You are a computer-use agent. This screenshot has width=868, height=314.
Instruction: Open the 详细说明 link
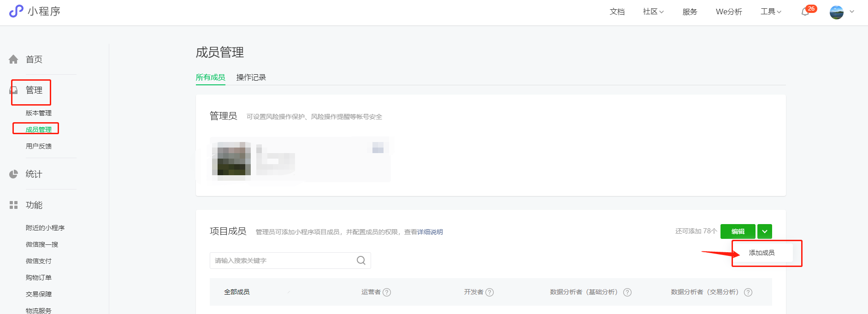[430, 232]
